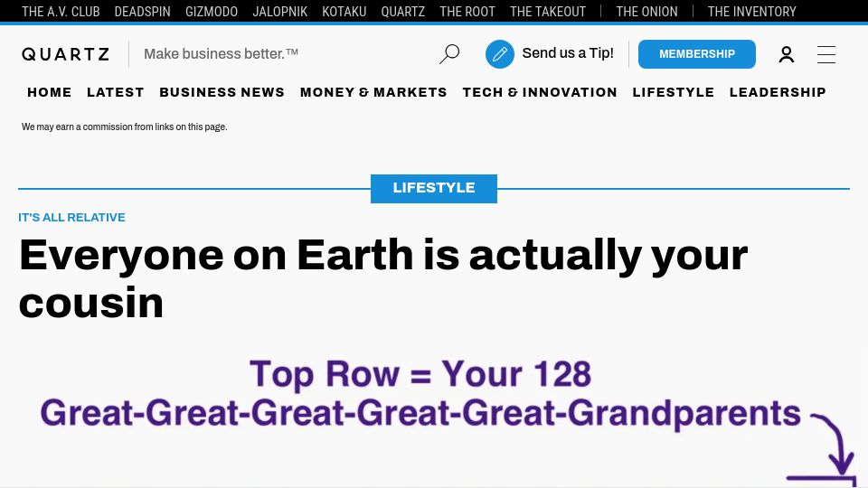This screenshot has width=868, height=488.
Task: Visit Gizmodo in network bar
Action: pyautogui.click(x=212, y=12)
